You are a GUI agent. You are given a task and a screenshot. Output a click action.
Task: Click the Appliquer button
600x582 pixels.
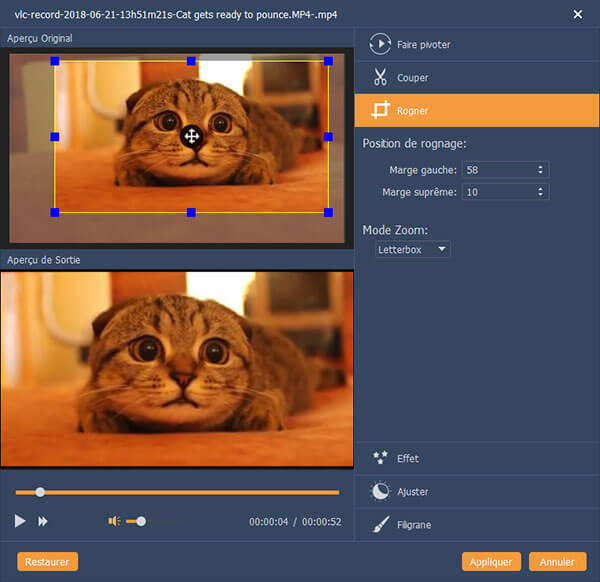pyautogui.click(x=491, y=562)
